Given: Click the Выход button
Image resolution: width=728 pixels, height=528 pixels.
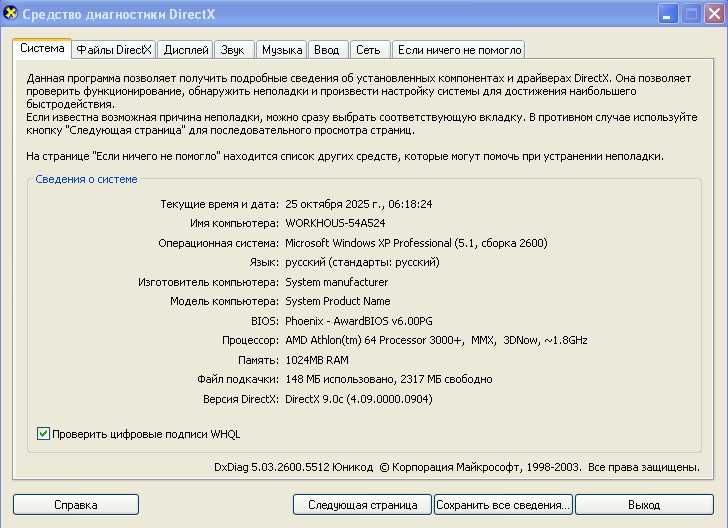Looking at the screenshot, I should pos(644,505).
